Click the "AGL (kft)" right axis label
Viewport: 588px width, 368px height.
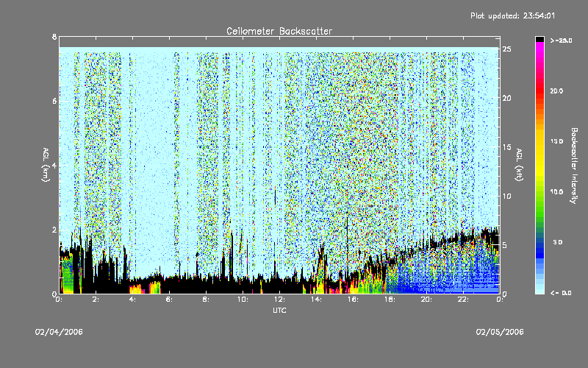click(x=519, y=165)
